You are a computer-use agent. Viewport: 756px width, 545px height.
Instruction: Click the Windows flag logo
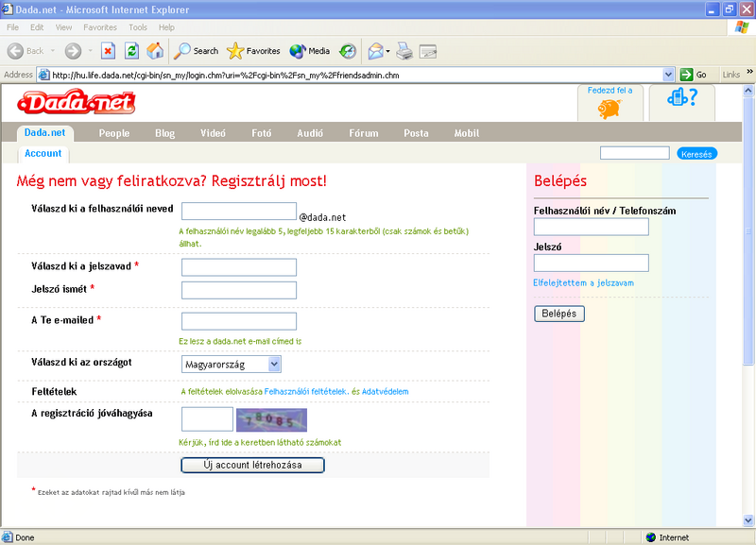coord(742,27)
